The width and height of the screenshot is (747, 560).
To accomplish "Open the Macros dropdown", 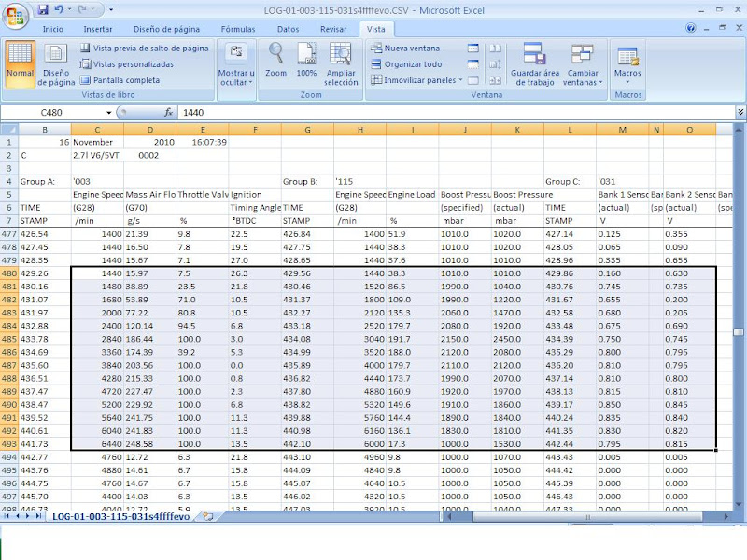I will pyautogui.click(x=627, y=63).
